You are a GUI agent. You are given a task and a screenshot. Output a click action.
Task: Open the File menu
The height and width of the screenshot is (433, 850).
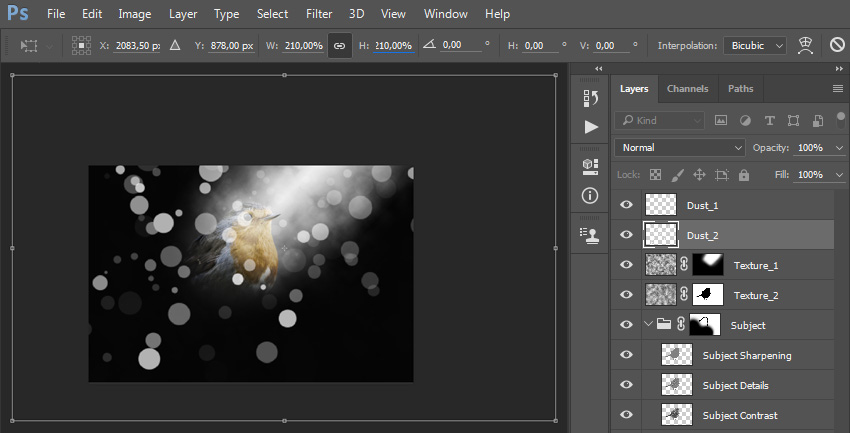(56, 14)
